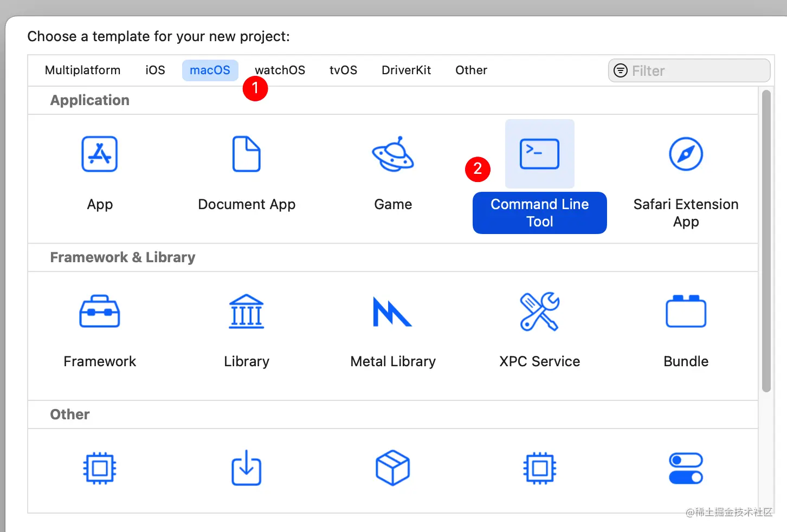Image resolution: width=787 pixels, height=532 pixels.
Task: Click the Command Line Tool label
Action: 540,213
